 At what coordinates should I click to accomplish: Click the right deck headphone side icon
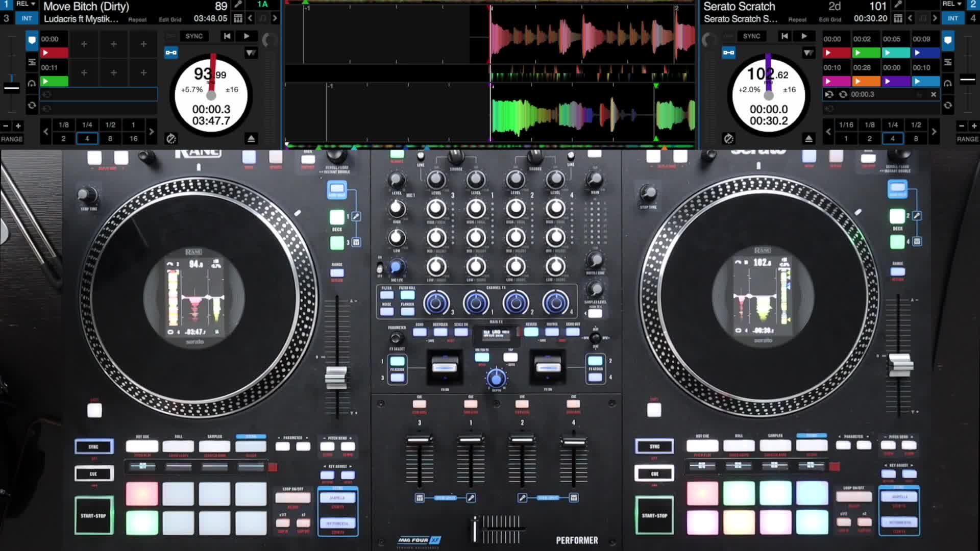[x=948, y=83]
